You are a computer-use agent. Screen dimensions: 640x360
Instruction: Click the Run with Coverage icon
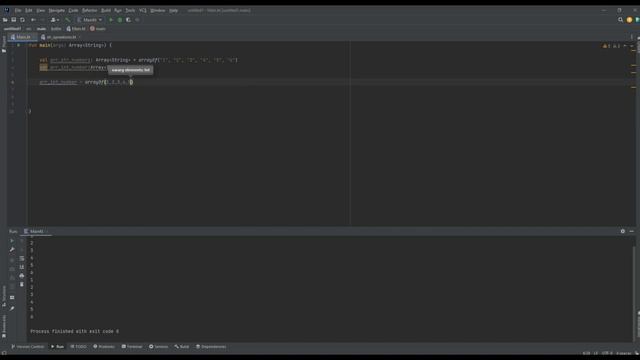(128, 20)
